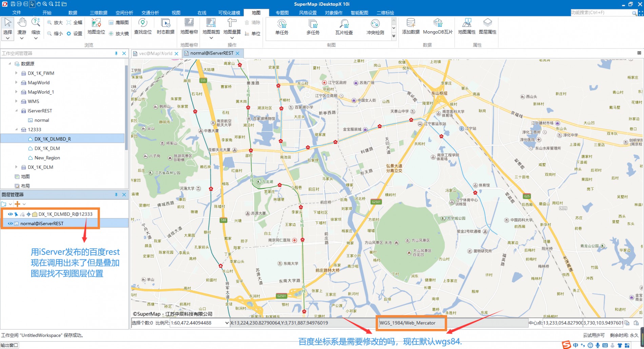The width and height of the screenshot is (644, 349).
Task: Open 地图裁剪 dropdown arrow
Action: (x=211, y=38)
